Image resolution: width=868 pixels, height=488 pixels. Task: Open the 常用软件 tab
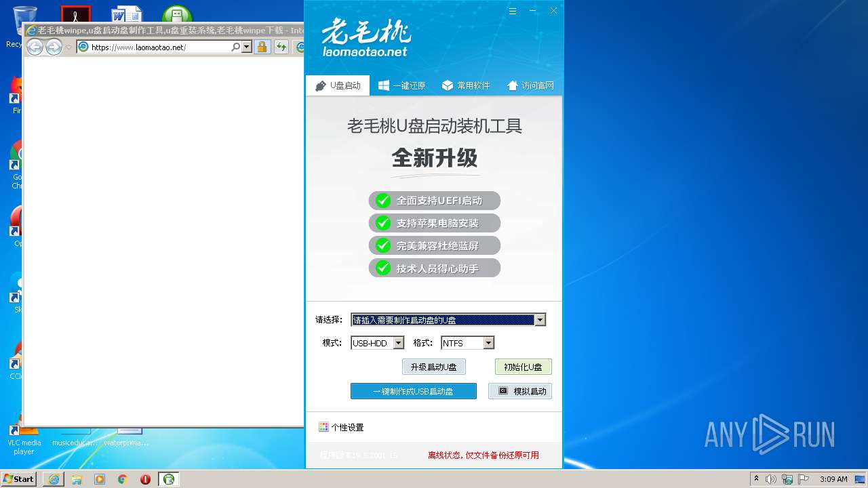(x=465, y=85)
